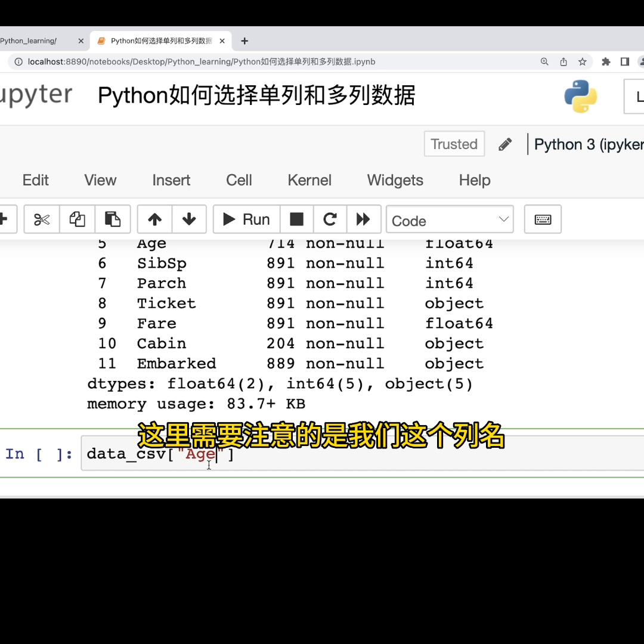
Task: Paste cells below icon
Action: coord(113,219)
